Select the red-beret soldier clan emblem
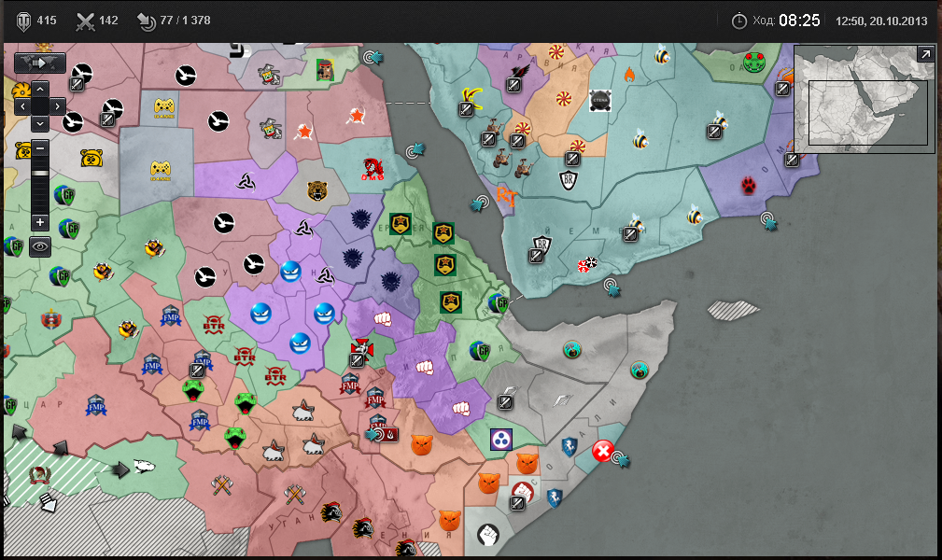Image resolution: width=942 pixels, height=560 pixels. coord(325,70)
